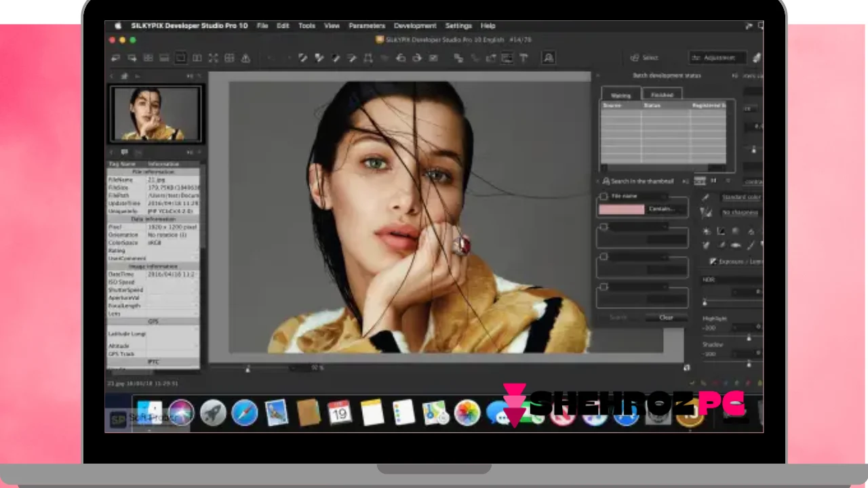Screen dimensions: 868x488
Task: Check the third search condition checkbox
Action: click(x=604, y=256)
